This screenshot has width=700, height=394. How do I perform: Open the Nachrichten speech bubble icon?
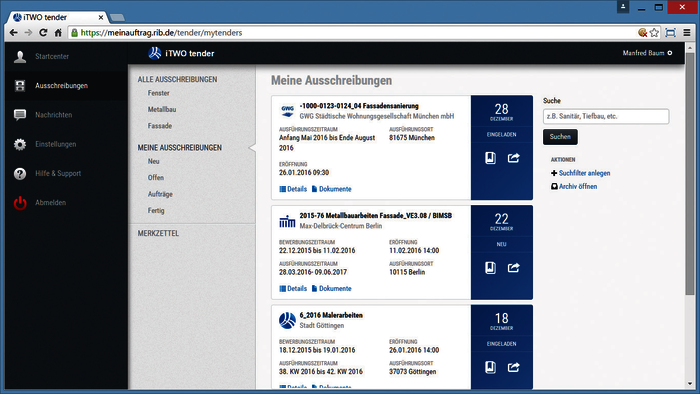click(x=20, y=115)
